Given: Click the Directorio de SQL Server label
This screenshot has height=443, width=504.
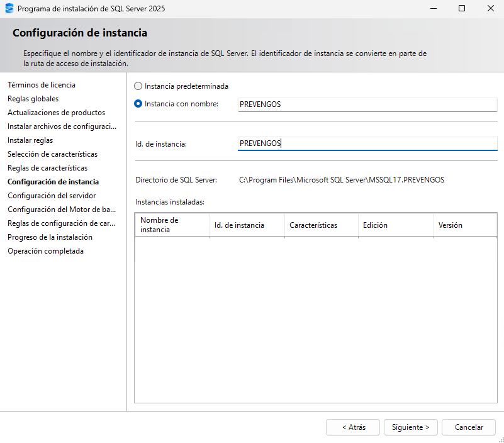Looking at the screenshot, I should [176, 180].
